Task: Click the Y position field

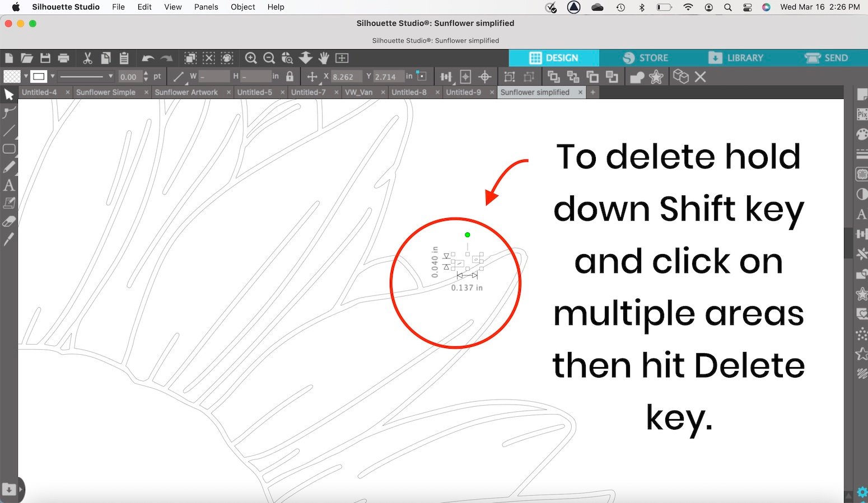Action: (388, 77)
